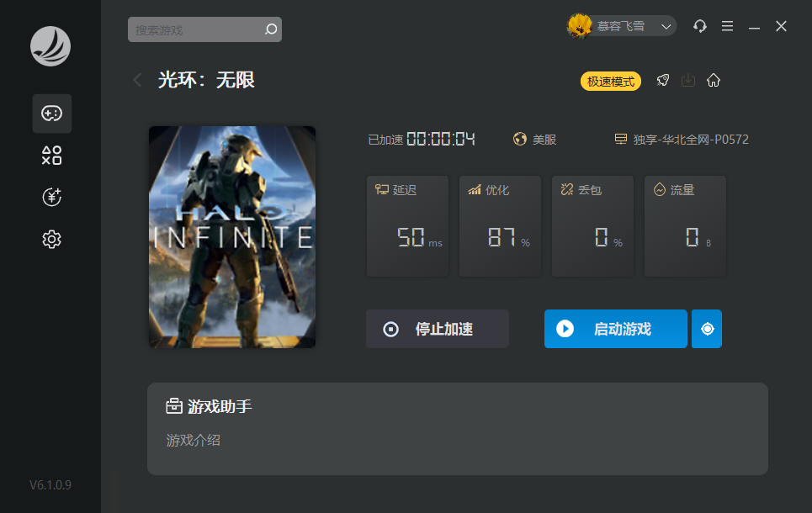This screenshot has height=513, width=812.
Task: Click the download icon
Action: click(x=688, y=80)
